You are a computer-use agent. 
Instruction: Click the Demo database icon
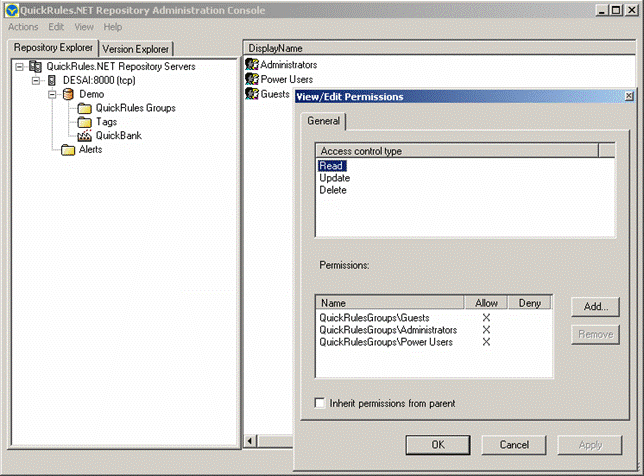coord(68,94)
